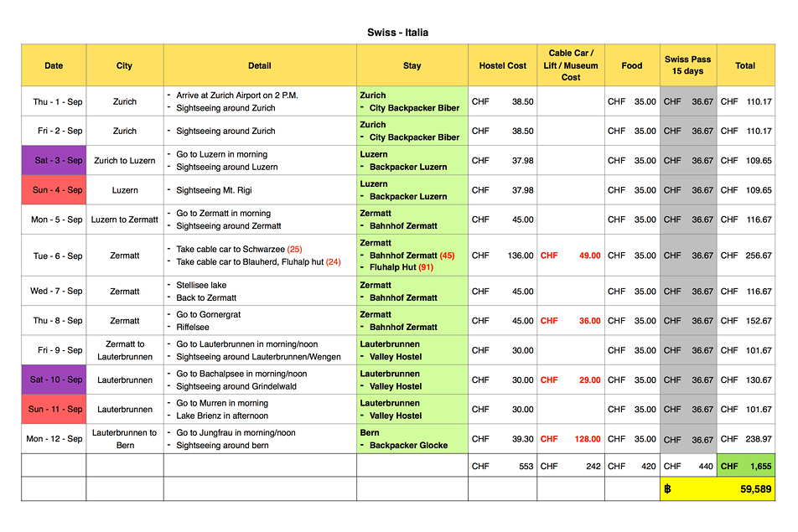
Task: Click the 'Go to Gornergrat' detail line
Action: [208, 314]
